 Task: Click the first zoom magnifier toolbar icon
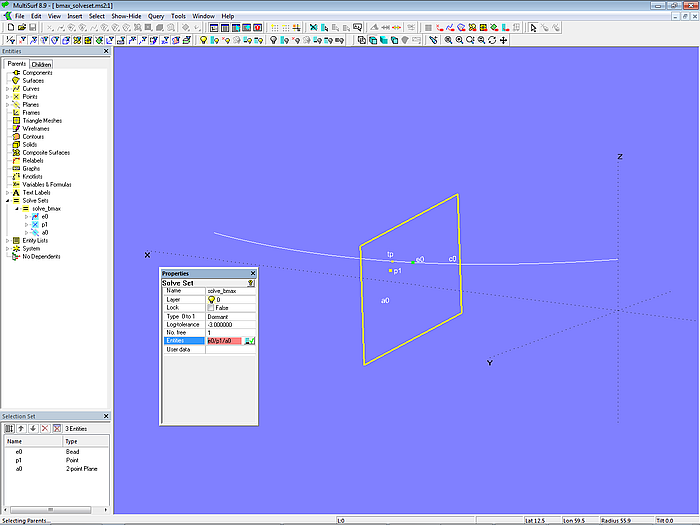coord(447,40)
